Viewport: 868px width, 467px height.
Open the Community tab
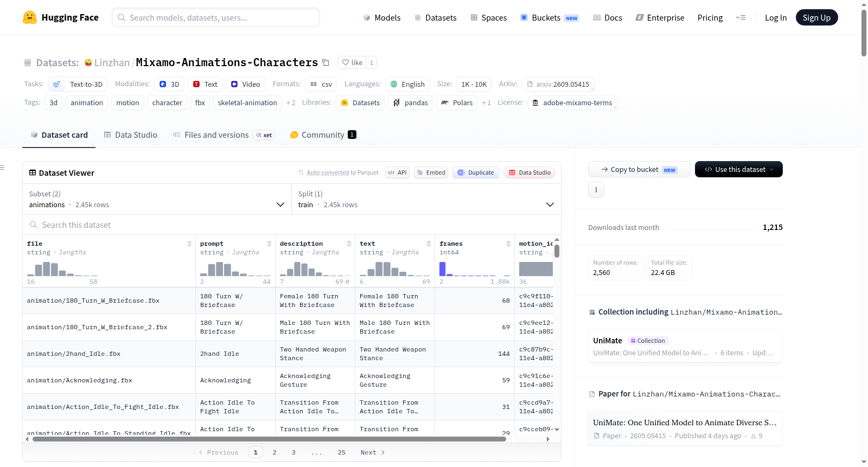323,135
